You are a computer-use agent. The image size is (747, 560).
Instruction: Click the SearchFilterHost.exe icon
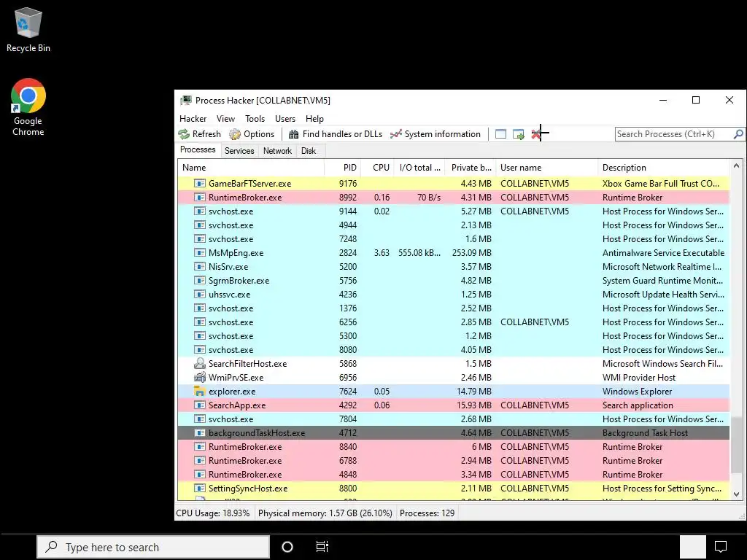[200, 363]
